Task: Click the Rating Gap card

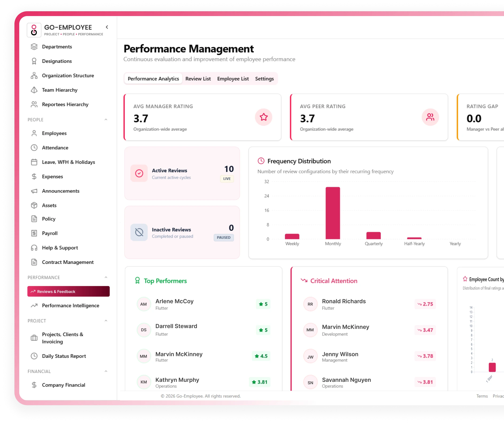Action: tap(480, 117)
